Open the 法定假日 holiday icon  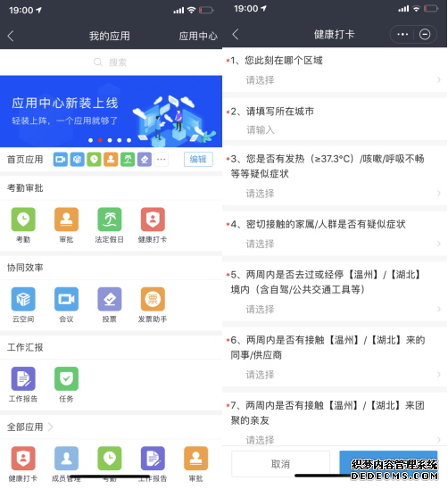(109, 220)
